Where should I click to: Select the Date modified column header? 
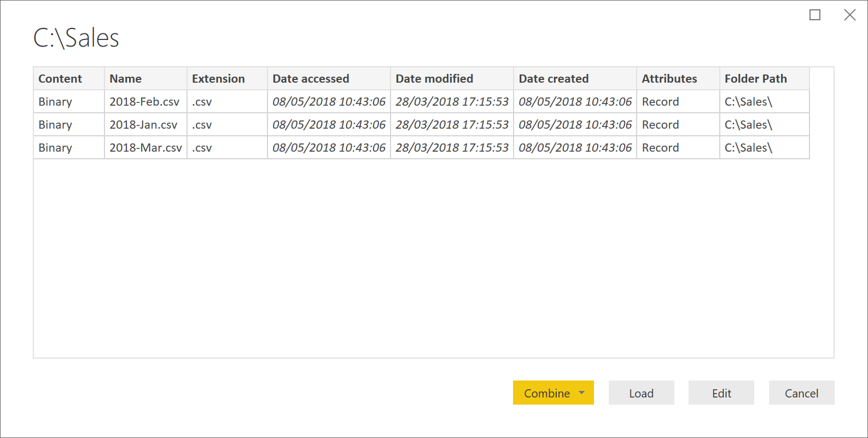click(452, 78)
